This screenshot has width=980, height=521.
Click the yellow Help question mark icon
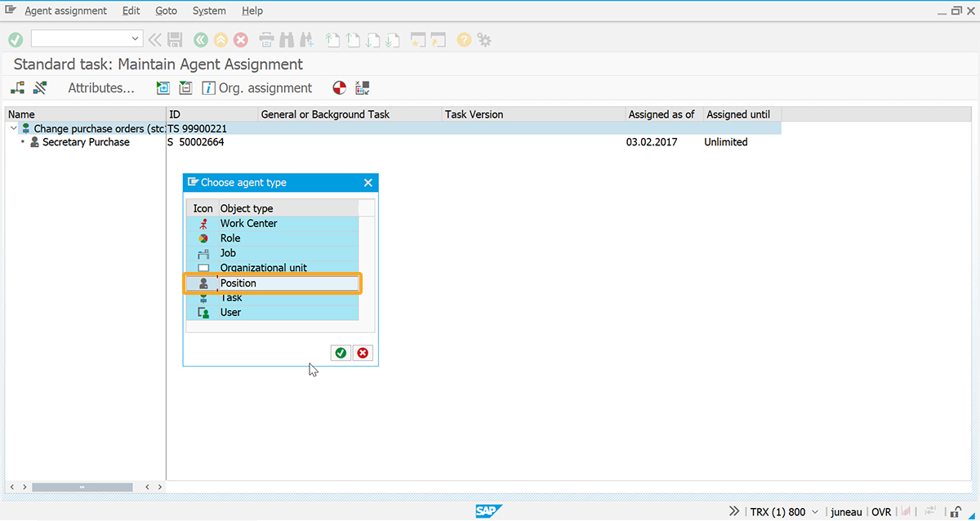click(x=464, y=39)
